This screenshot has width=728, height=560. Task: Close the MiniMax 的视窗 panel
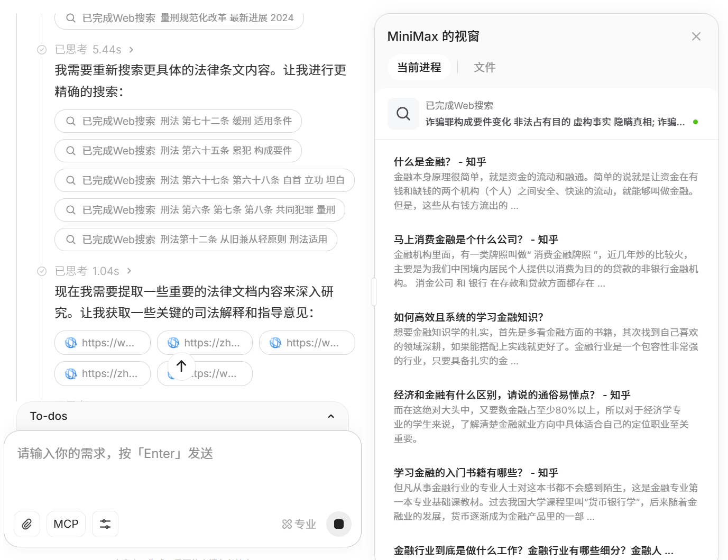click(696, 36)
